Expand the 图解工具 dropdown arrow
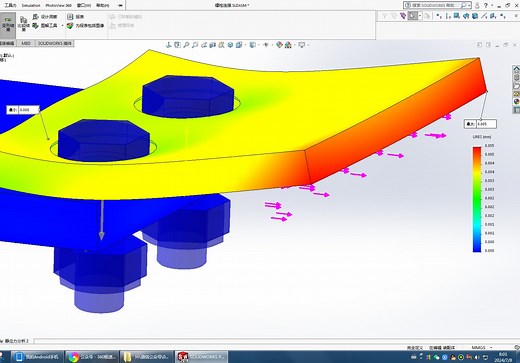The width and height of the screenshot is (520, 363). click(62, 26)
